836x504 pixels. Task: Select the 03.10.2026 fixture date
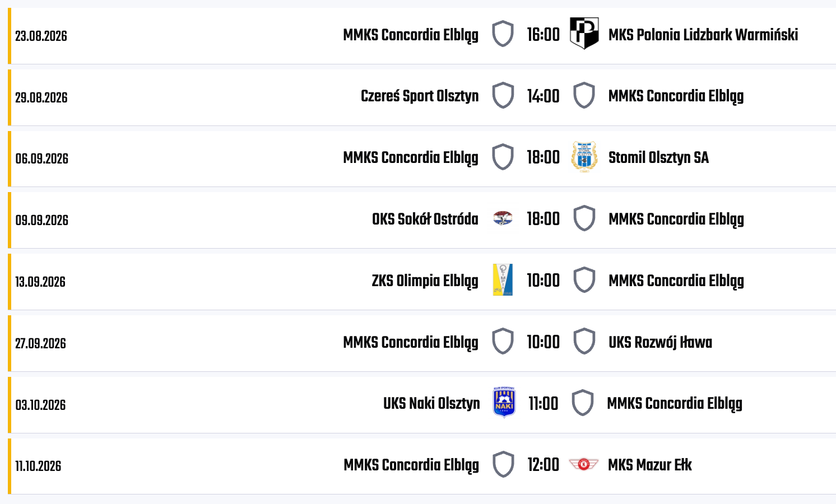click(x=40, y=405)
